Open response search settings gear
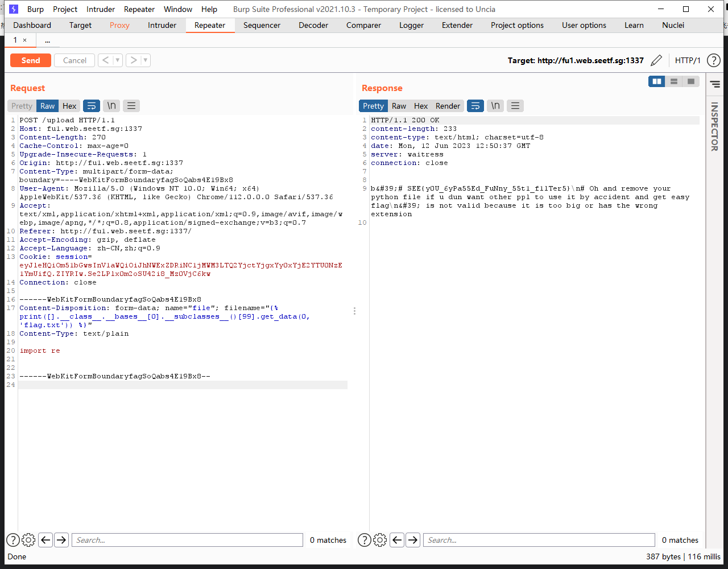Screen dimensions: 728x569 coord(380,540)
